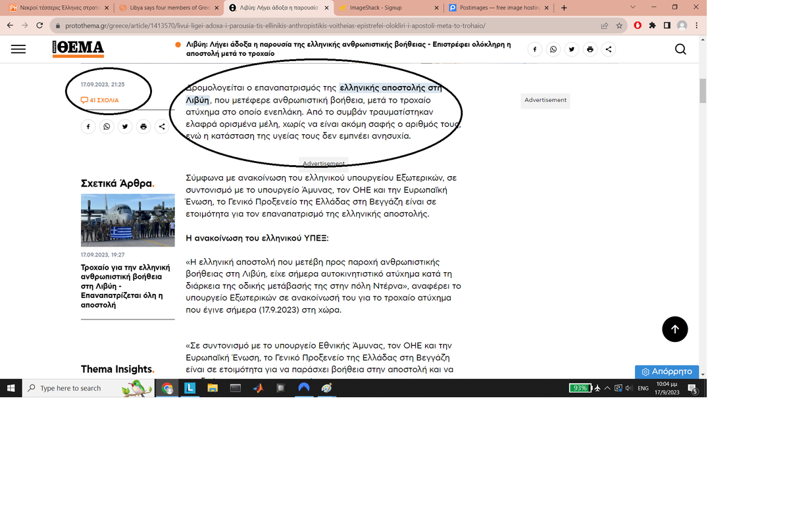Image resolution: width=812 pixels, height=526 pixels.
Task: Open the 41 ΣΧΟΛΙΑ comments link
Action: [100, 101]
